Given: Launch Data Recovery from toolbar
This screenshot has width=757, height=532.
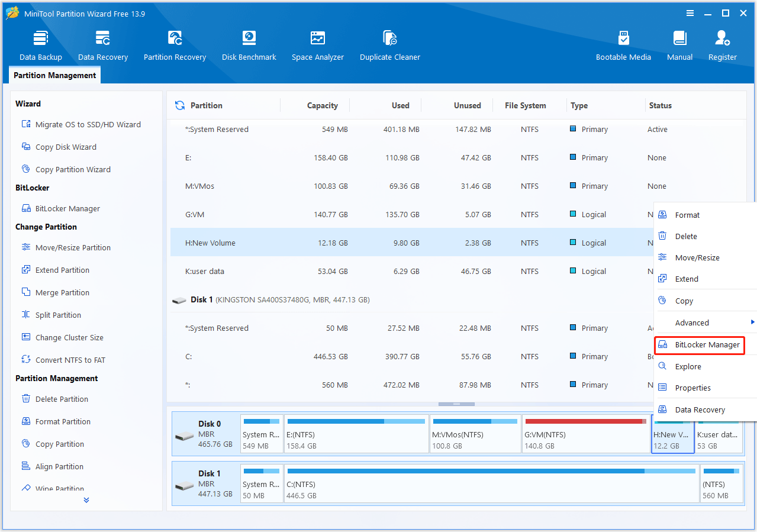Looking at the screenshot, I should pos(103,46).
